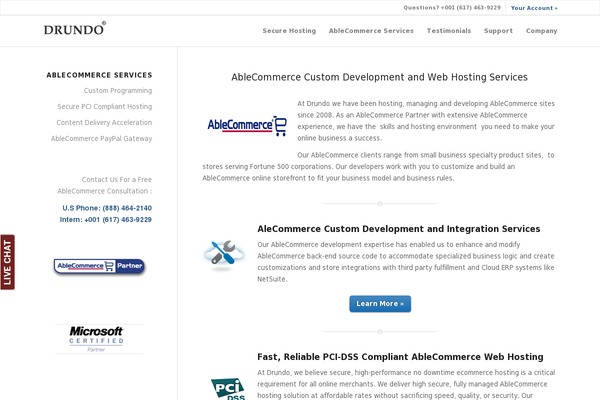This screenshot has height=400, width=600.
Task: Open Custom Programming in the sidebar
Action: click(118, 90)
